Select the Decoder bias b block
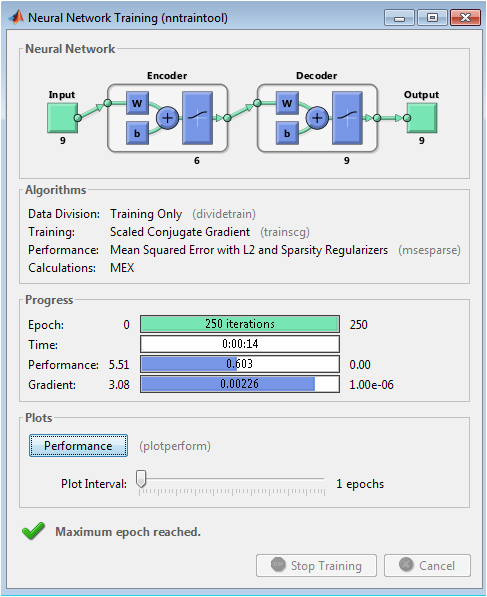This screenshot has height=597, width=487. point(287,133)
